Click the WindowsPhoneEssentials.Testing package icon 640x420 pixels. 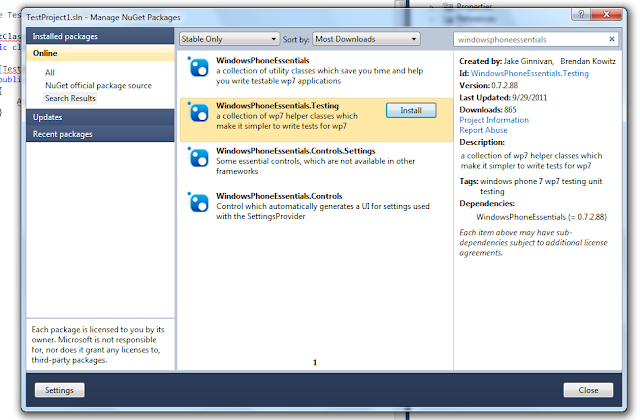[x=199, y=113]
